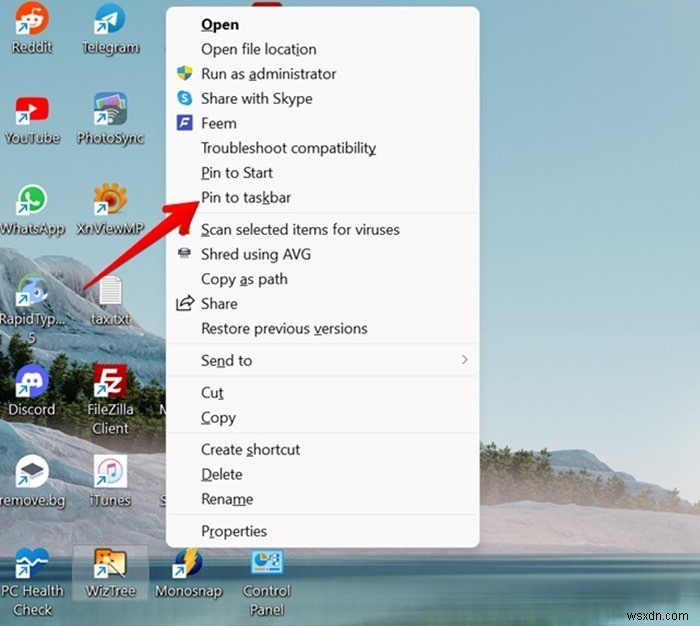Select the iTunes desktop icon
This screenshot has height=626, width=700.
pos(110,472)
